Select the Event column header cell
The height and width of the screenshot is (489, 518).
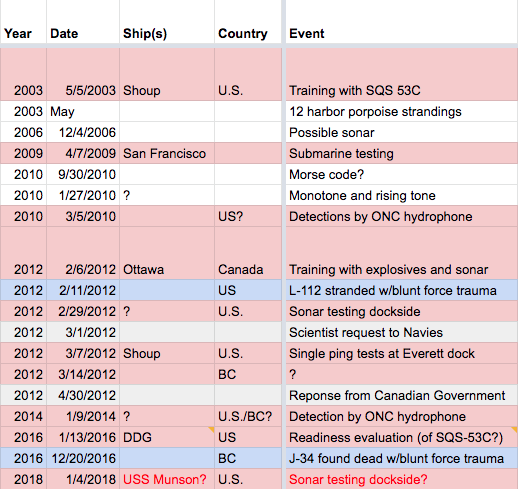coord(402,22)
